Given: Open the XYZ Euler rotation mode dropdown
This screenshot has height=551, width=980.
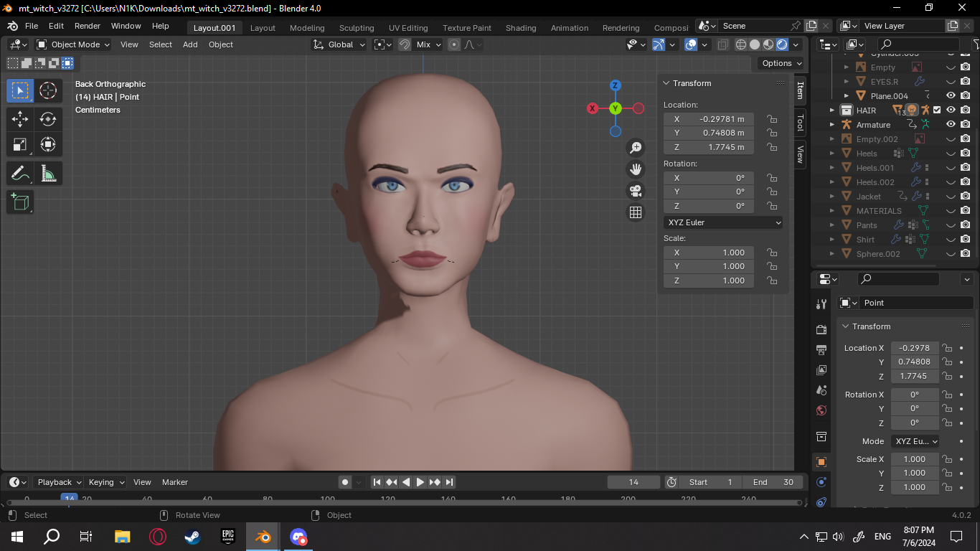Looking at the screenshot, I should 723,222.
